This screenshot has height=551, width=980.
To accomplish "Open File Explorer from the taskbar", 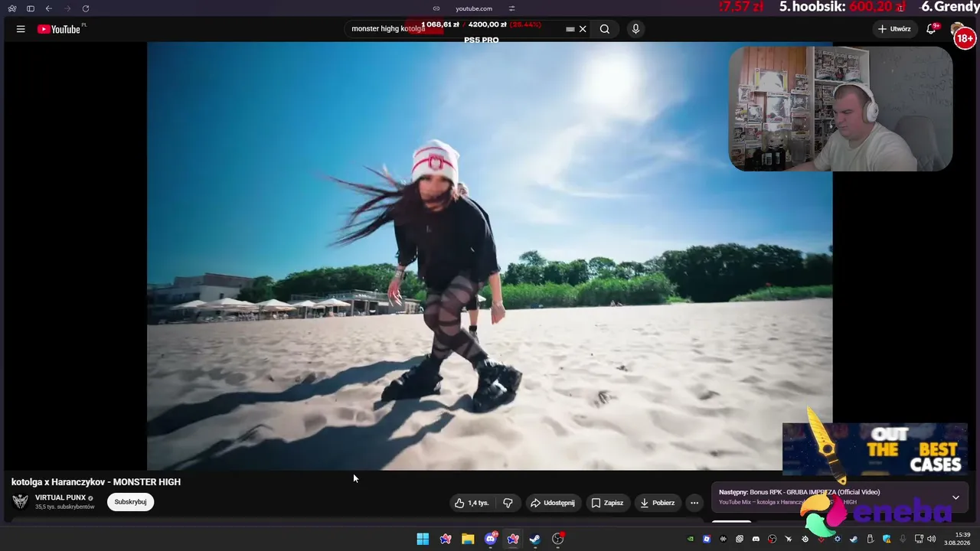I will tap(468, 539).
